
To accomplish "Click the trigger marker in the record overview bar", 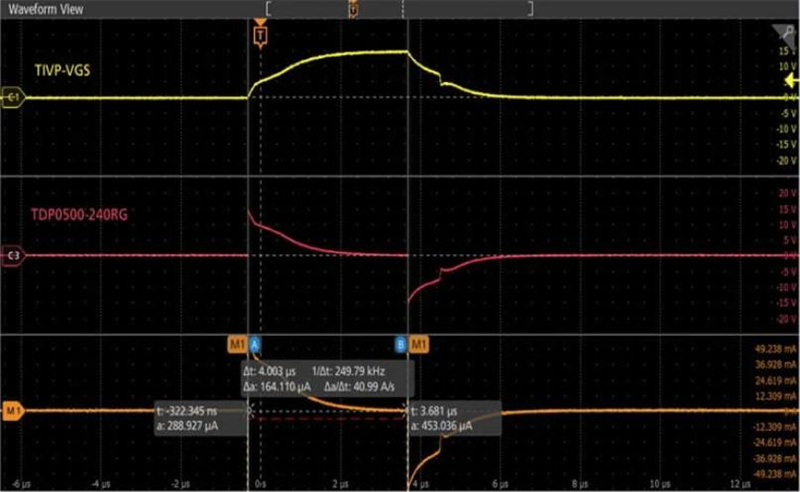I will click(352, 8).
